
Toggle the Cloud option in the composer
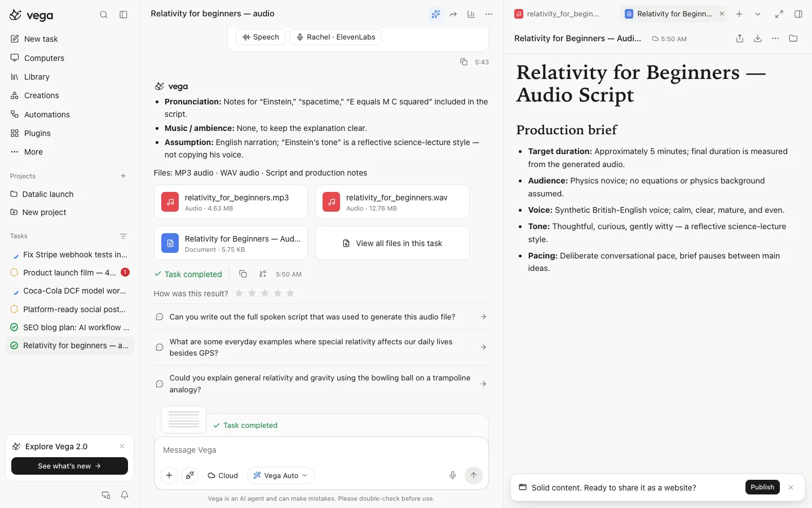[x=223, y=476]
